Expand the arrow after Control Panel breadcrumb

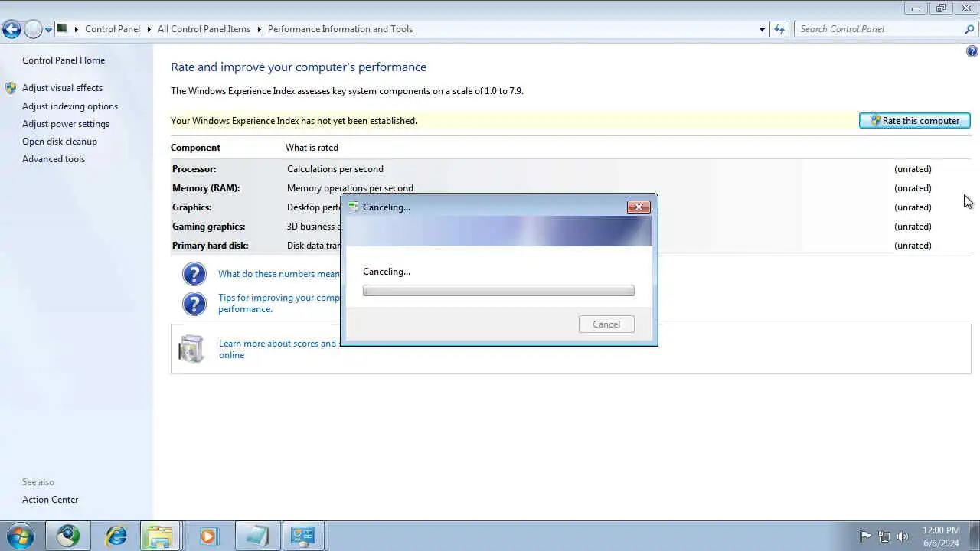[x=149, y=29]
